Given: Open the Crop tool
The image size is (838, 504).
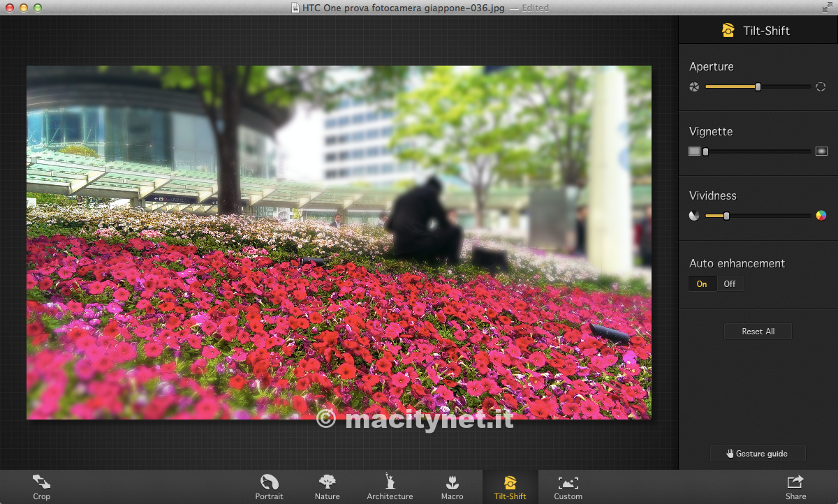Looking at the screenshot, I should (x=41, y=487).
